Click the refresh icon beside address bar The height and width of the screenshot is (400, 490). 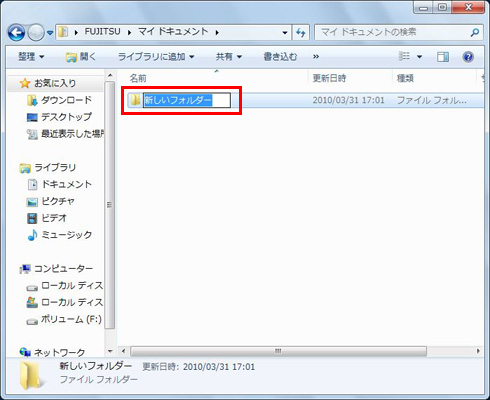(301, 33)
